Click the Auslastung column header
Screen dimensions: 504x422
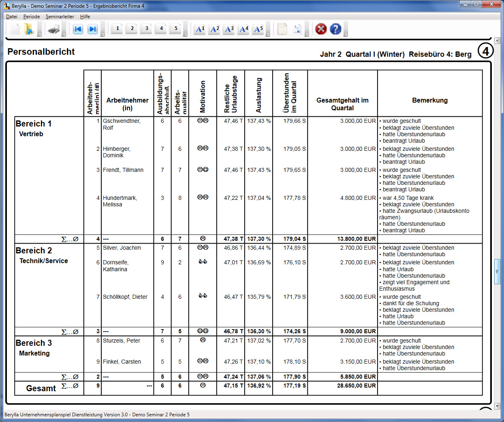[258, 95]
